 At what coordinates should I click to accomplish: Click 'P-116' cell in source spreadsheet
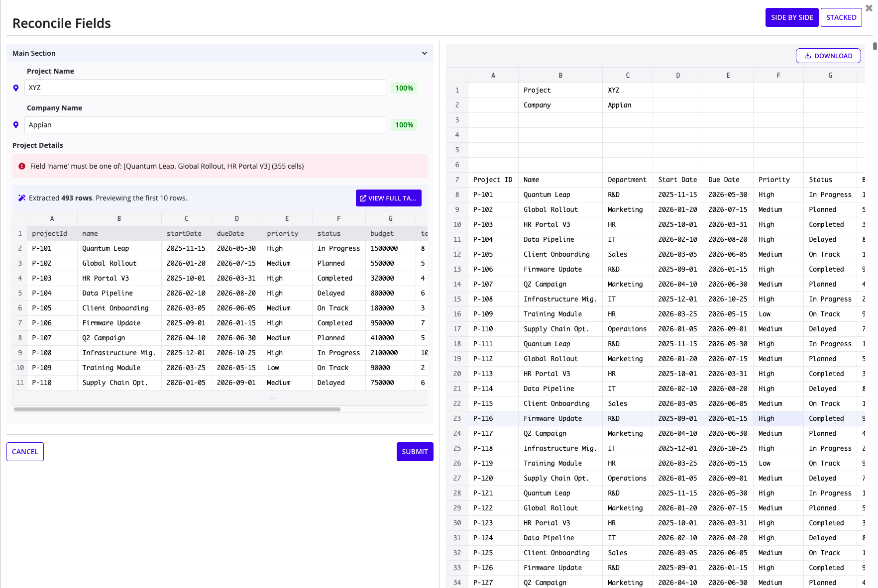(493, 418)
